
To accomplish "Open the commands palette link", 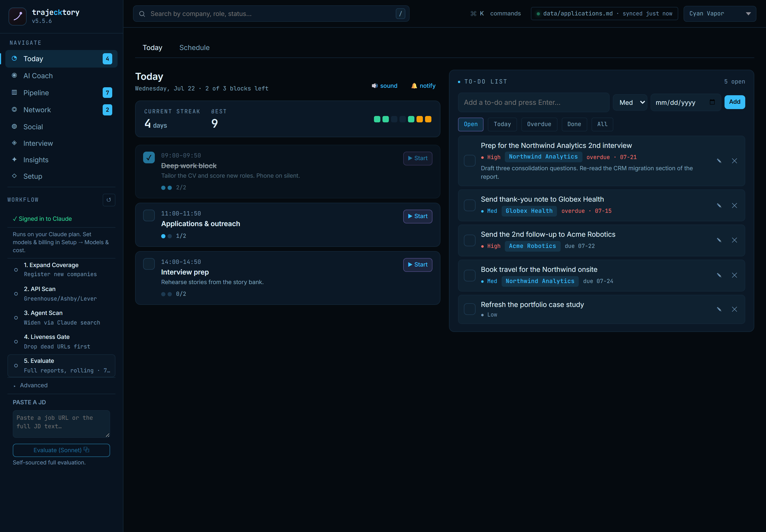I will tap(496, 14).
